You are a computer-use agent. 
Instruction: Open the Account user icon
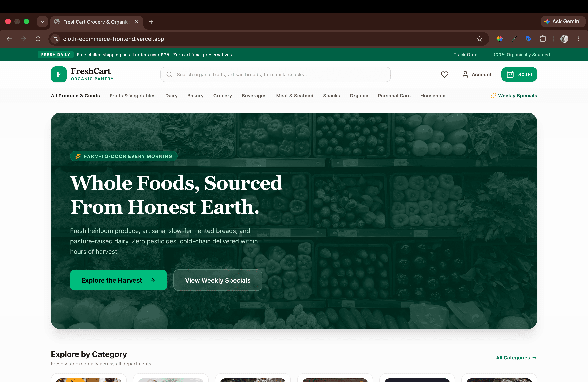pyautogui.click(x=465, y=74)
